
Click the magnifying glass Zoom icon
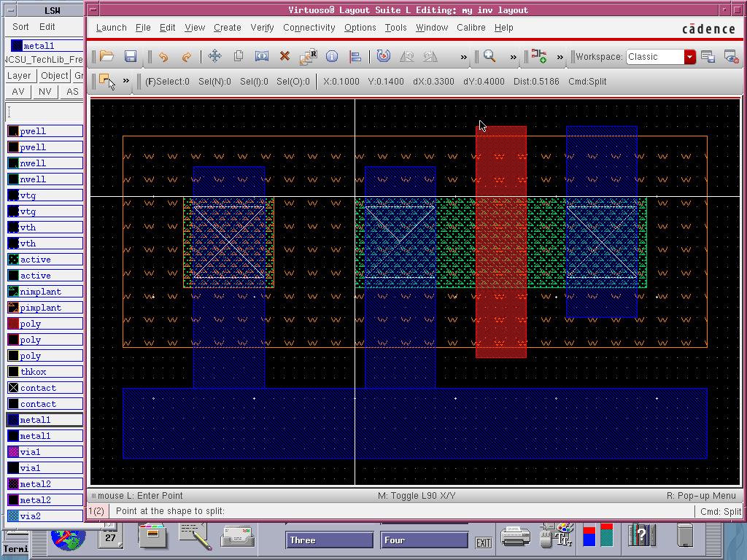click(489, 57)
